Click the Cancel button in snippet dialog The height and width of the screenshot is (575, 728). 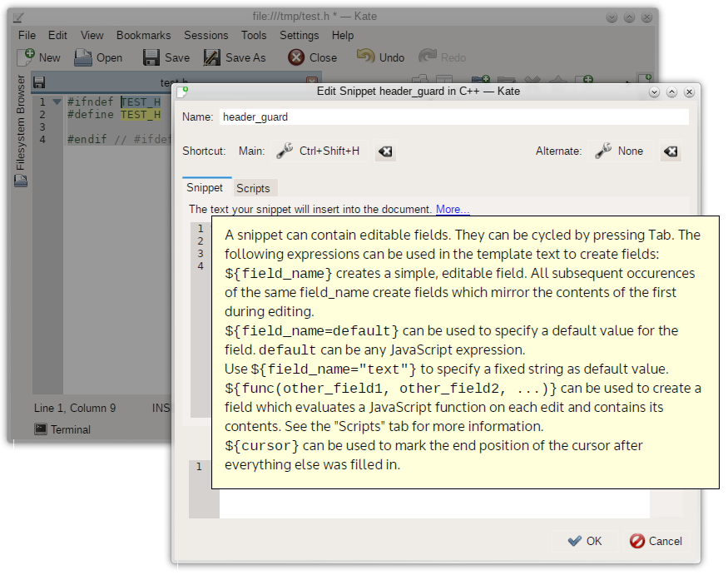656,541
